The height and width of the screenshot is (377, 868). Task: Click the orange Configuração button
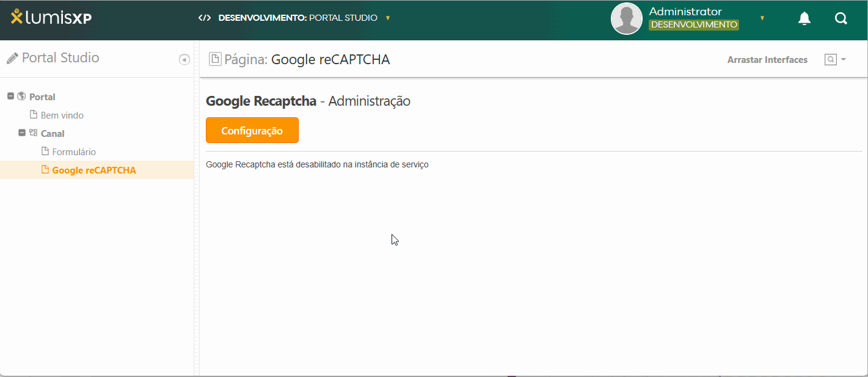(x=252, y=130)
